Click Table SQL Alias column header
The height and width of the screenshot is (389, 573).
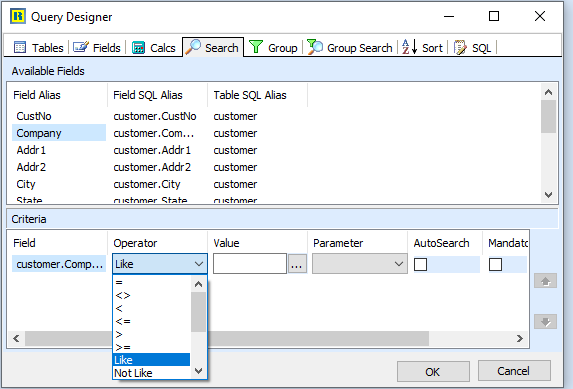257,95
